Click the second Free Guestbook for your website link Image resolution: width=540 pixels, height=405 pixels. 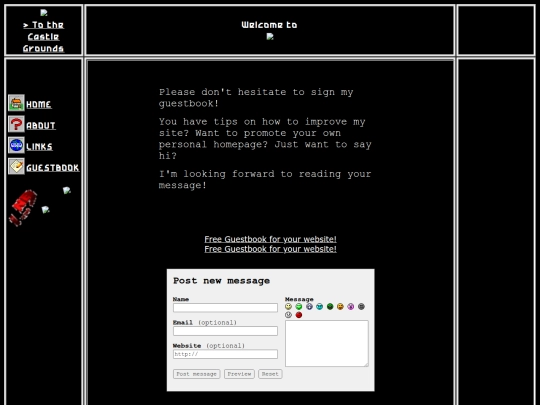tap(270, 249)
